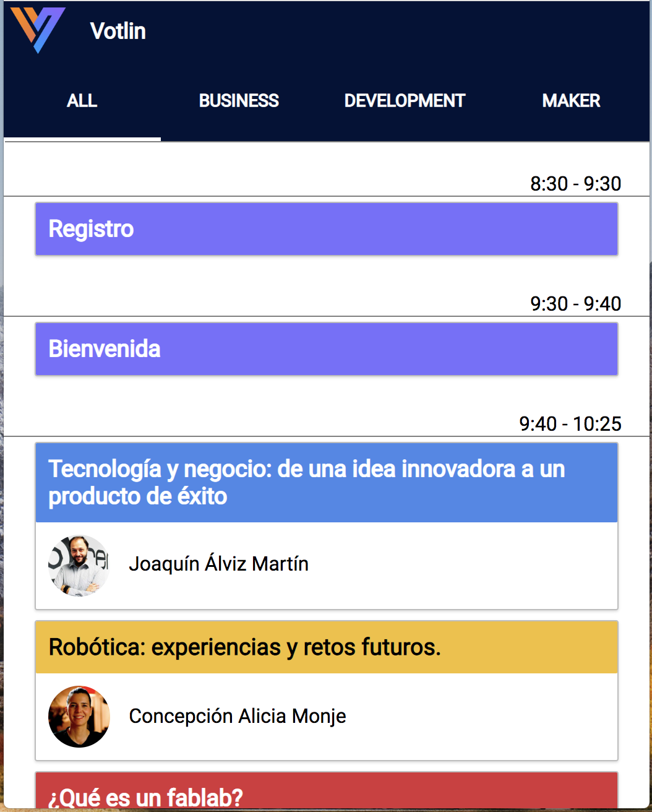Click Concepción Alicia Monje's avatar photo
Image resolution: width=652 pixels, height=812 pixels.
79,717
